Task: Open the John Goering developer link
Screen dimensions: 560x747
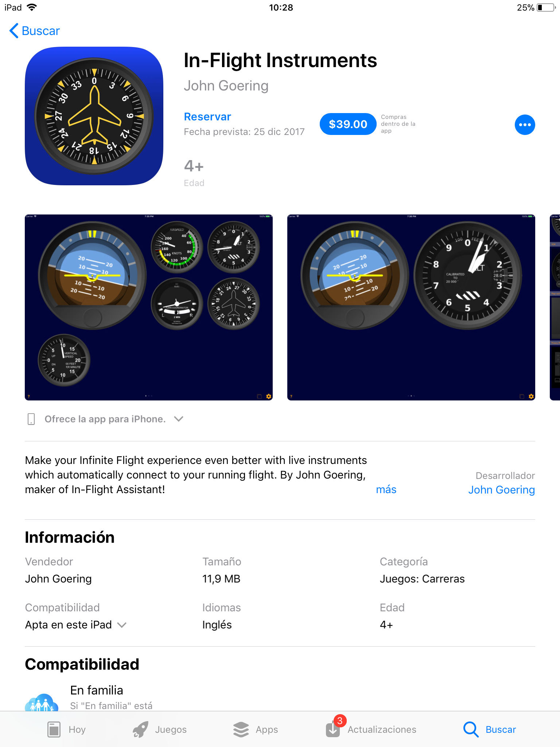Action: (501, 490)
